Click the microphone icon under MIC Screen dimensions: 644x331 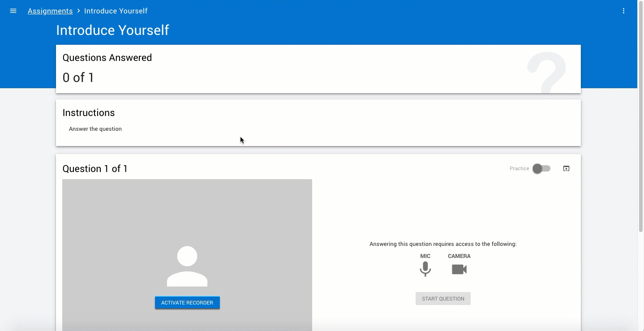425,269
